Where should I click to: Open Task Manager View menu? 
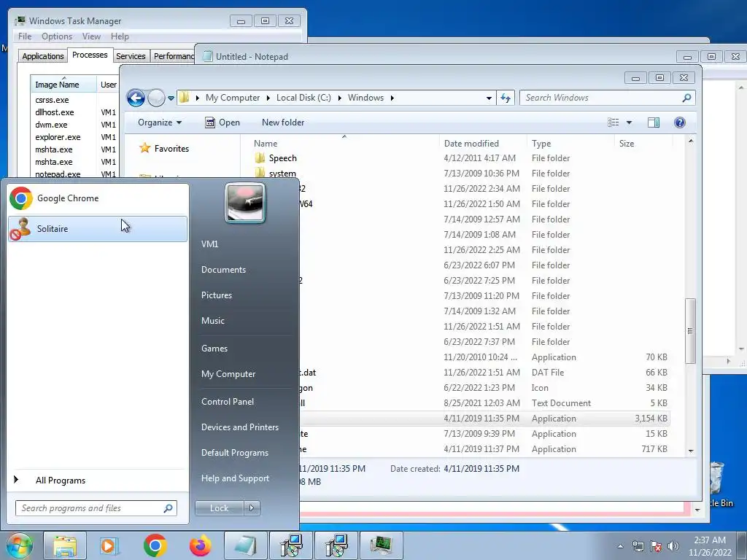click(x=91, y=36)
